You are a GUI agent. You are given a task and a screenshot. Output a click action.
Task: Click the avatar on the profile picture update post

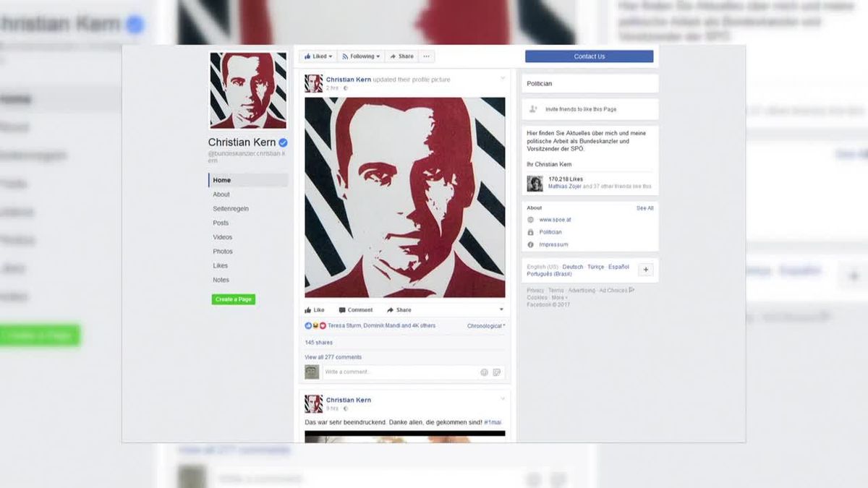click(x=314, y=83)
